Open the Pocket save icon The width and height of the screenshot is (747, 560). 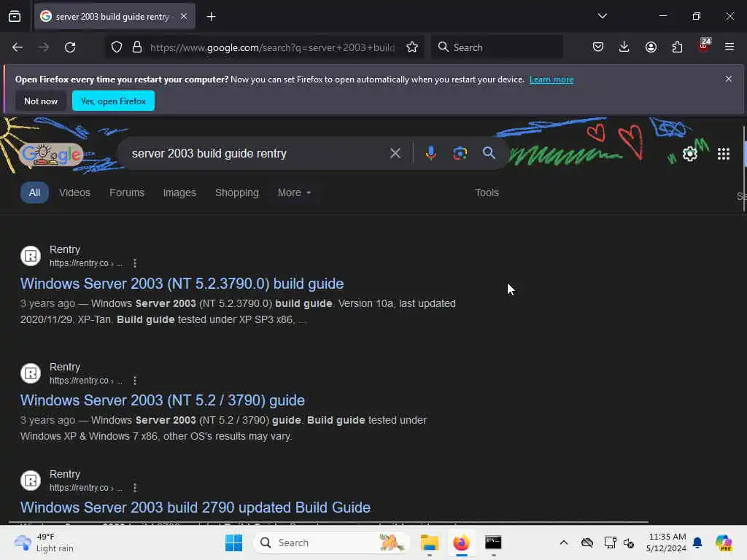click(x=598, y=47)
